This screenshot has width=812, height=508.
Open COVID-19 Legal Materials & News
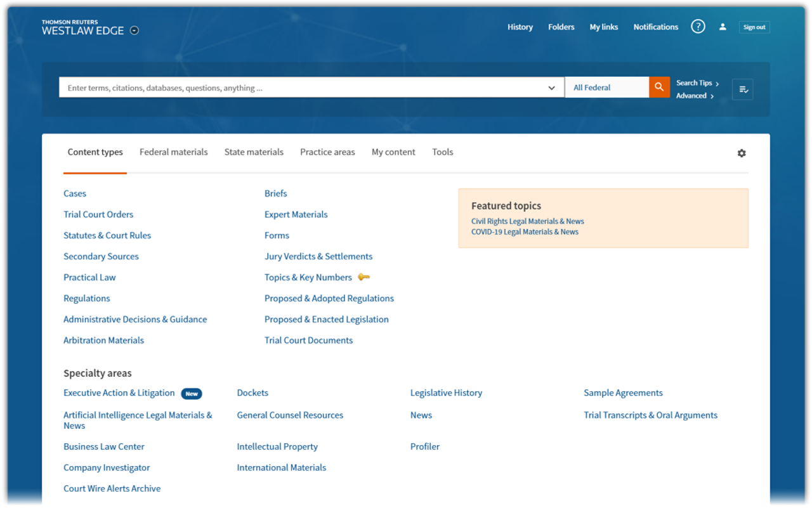pyautogui.click(x=525, y=231)
